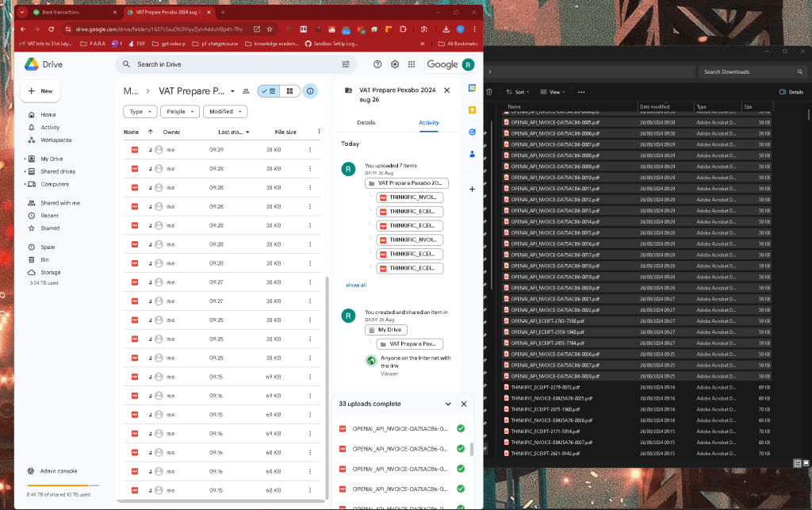Switch to the Details tab
The width and height of the screenshot is (812, 510).
pyautogui.click(x=366, y=123)
